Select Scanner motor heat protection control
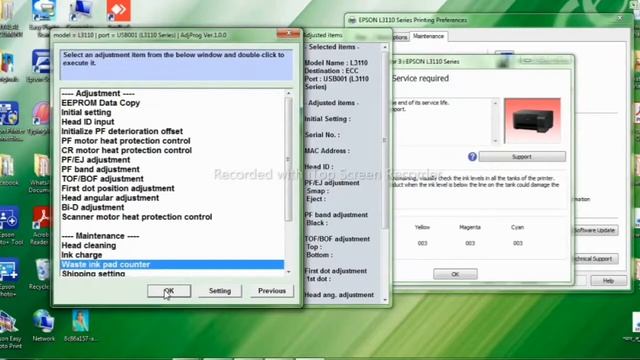Viewport: 640px width, 360px height. pyautogui.click(x=137, y=217)
